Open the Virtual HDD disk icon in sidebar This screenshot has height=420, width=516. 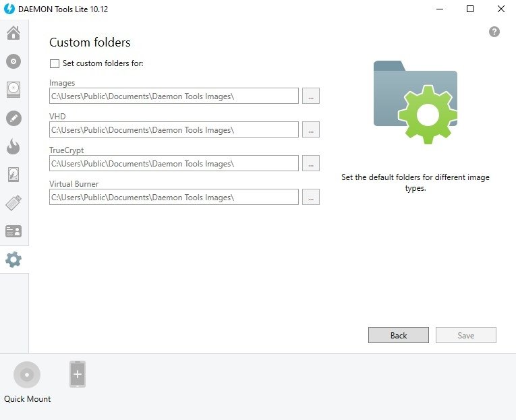[x=13, y=175]
